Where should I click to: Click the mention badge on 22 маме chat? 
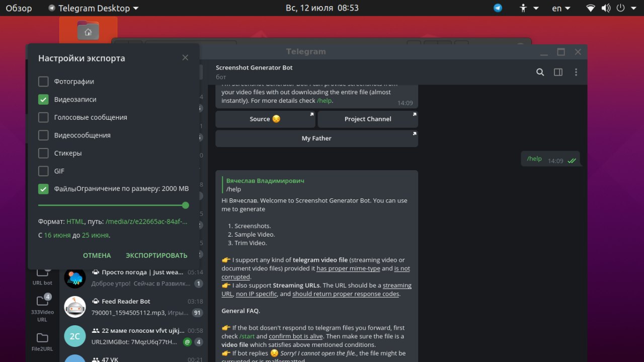click(187, 342)
